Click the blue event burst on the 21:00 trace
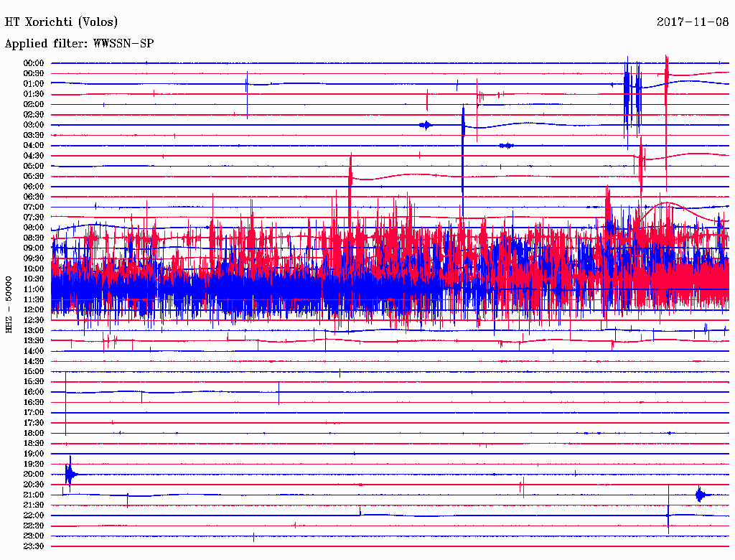The height and width of the screenshot is (560, 735). click(x=701, y=495)
